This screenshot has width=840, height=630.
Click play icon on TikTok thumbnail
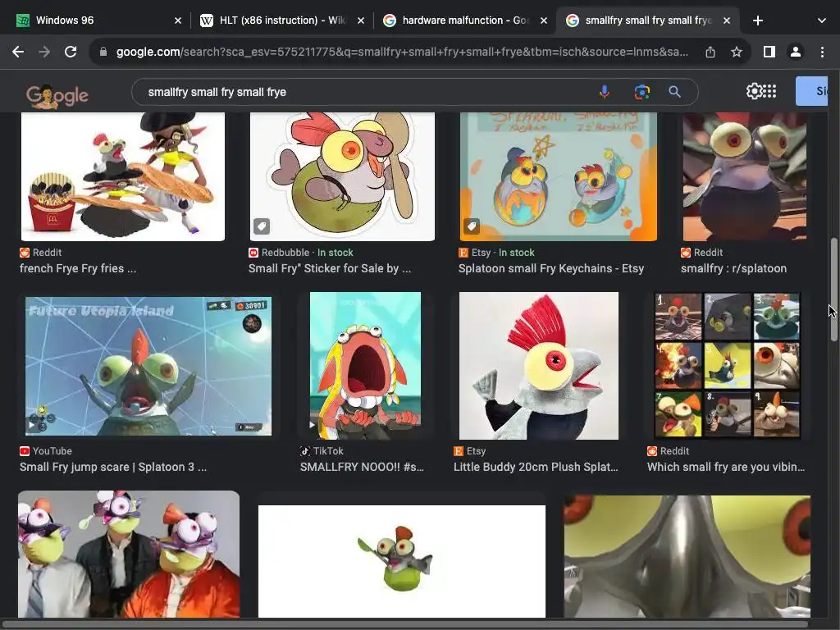(x=313, y=425)
